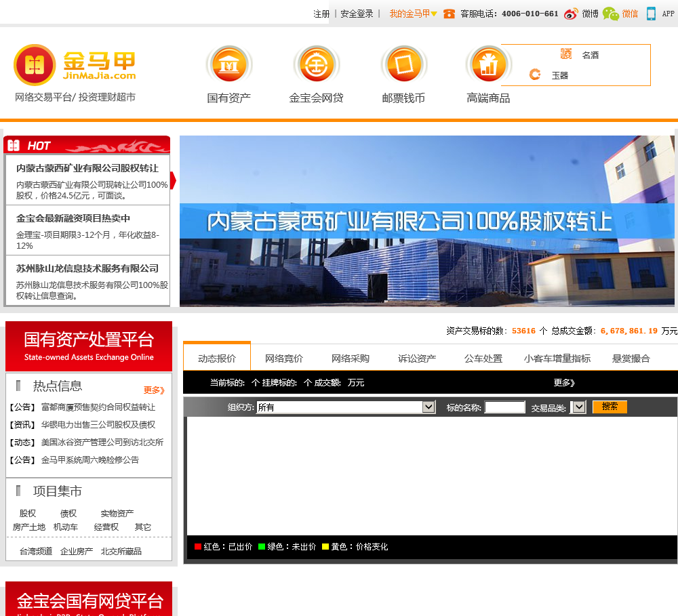The height and width of the screenshot is (616, 678).
Task: Click the HOT panel book icon
Action: (x=14, y=146)
